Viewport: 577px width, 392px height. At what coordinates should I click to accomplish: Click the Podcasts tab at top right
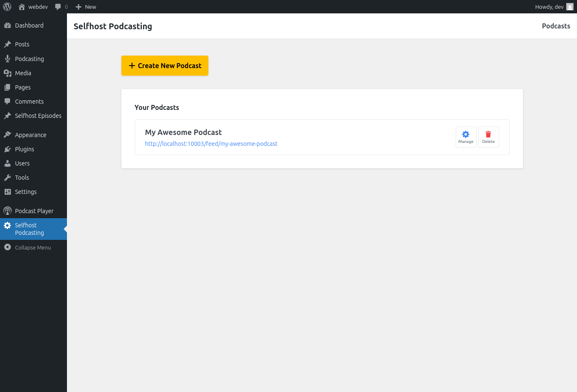click(x=556, y=26)
